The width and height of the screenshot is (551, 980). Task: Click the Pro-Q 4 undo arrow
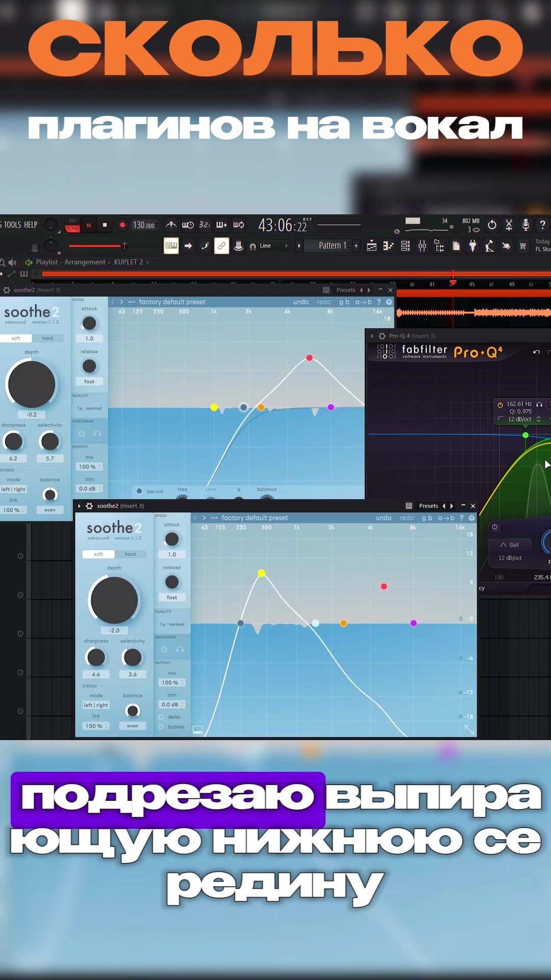click(536, 352)
